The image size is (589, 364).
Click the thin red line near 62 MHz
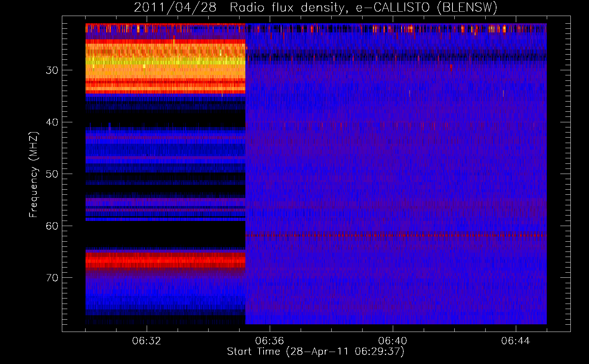tap(396, 236)
